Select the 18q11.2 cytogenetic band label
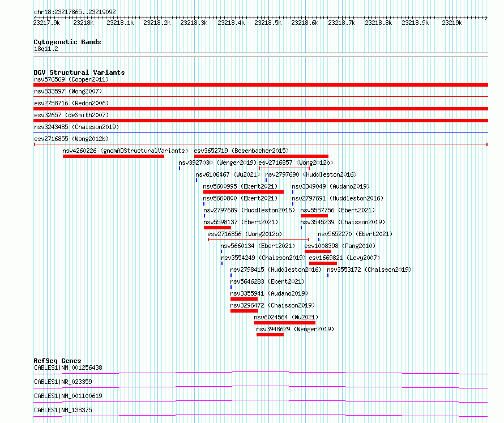This screenshot has height=423, width=504. (x=46, y=49)
